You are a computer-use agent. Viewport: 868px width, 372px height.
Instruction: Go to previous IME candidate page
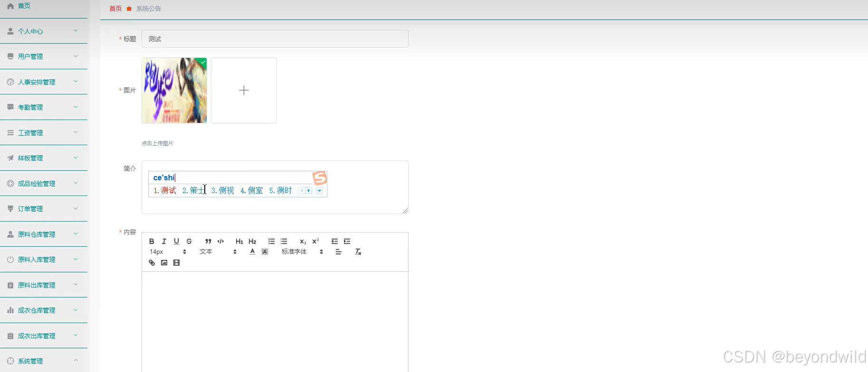(302, 190)
